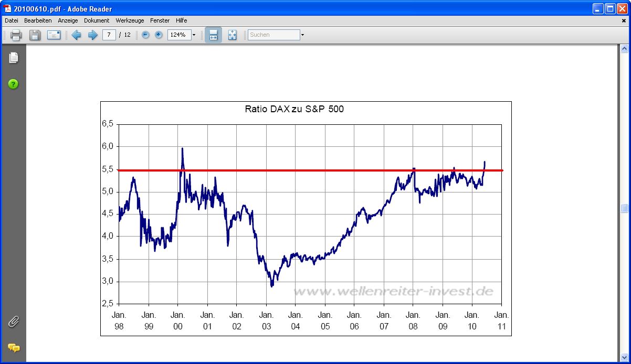The height and width of the screenshot is (364, 631).
Task: Click the vertical scrollbar down arrow
Action: 624,358
